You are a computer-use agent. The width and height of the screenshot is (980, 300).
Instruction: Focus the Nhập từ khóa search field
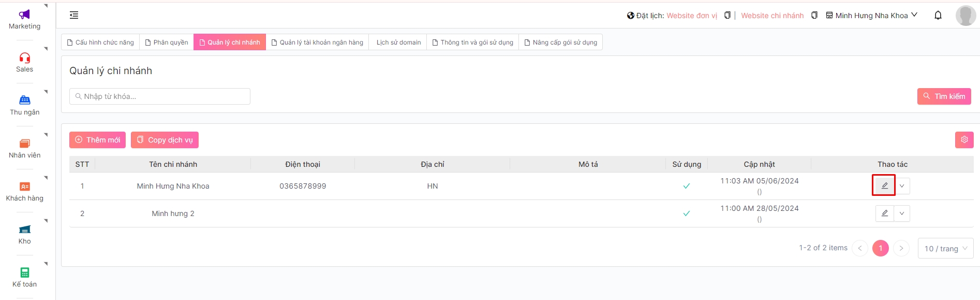[160, 96]
